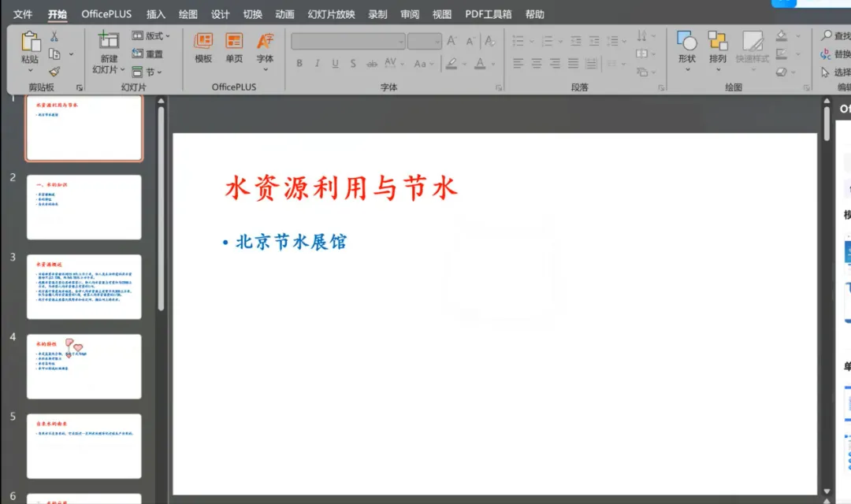Click the Decrease Font Size icon

(x=470, y=41)
